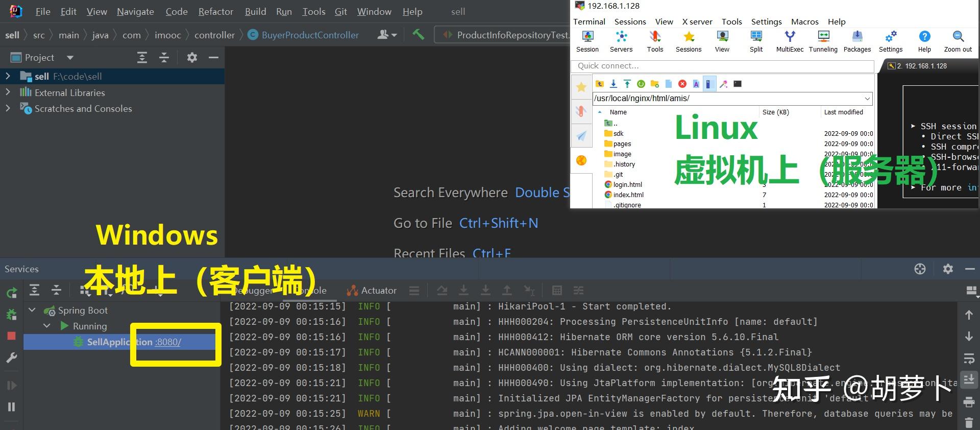The image size is (980, 430).
Task: Open the Project panel gear settings
Action: pos(192,57)
